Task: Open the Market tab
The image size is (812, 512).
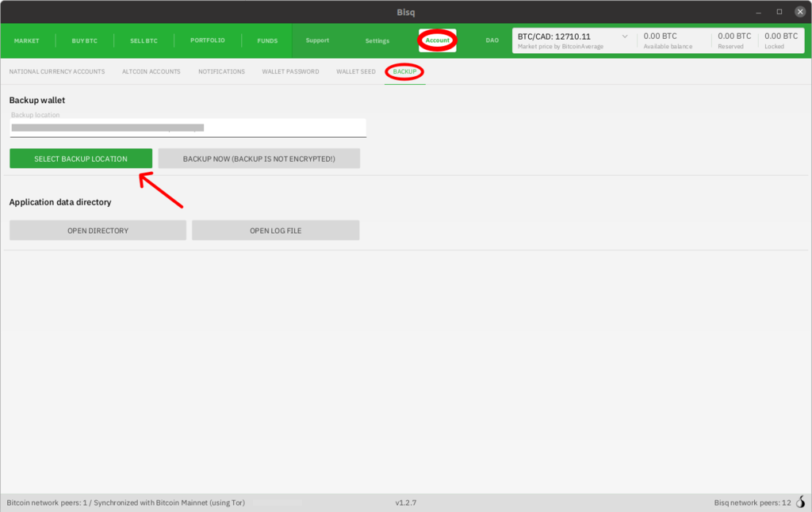Action: click(26, 40)
